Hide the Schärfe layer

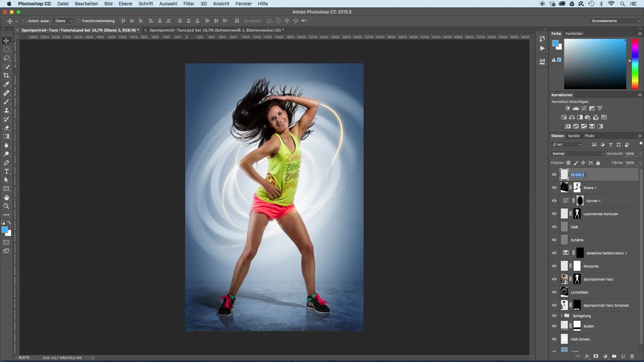point(554,240)
